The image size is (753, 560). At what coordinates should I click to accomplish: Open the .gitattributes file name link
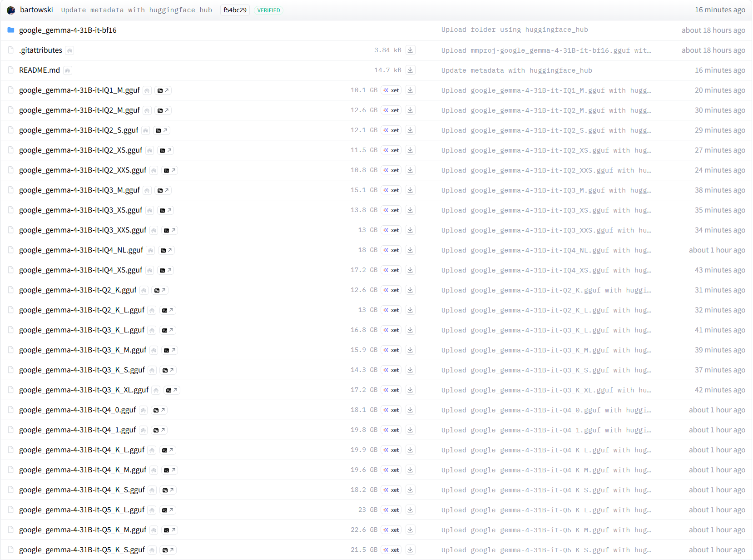click(40, 50)
